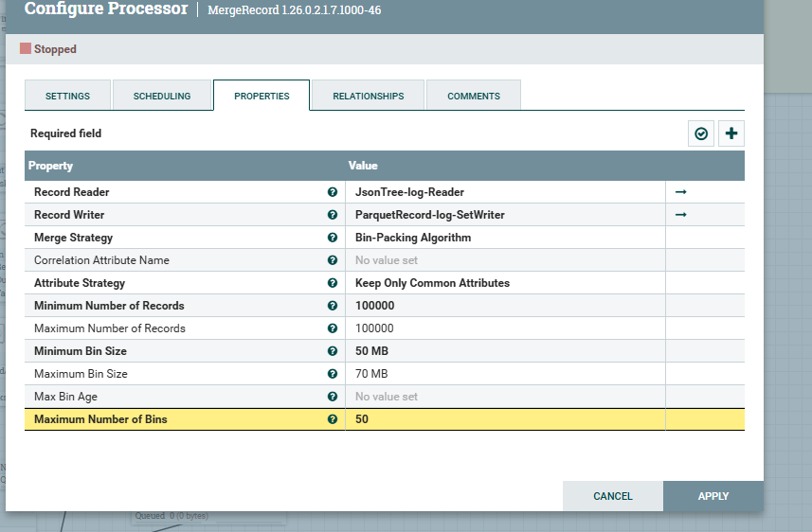812x532 pixels.
Task: Select the Minimum Bin Size label
Action: (x=81, y=351)
